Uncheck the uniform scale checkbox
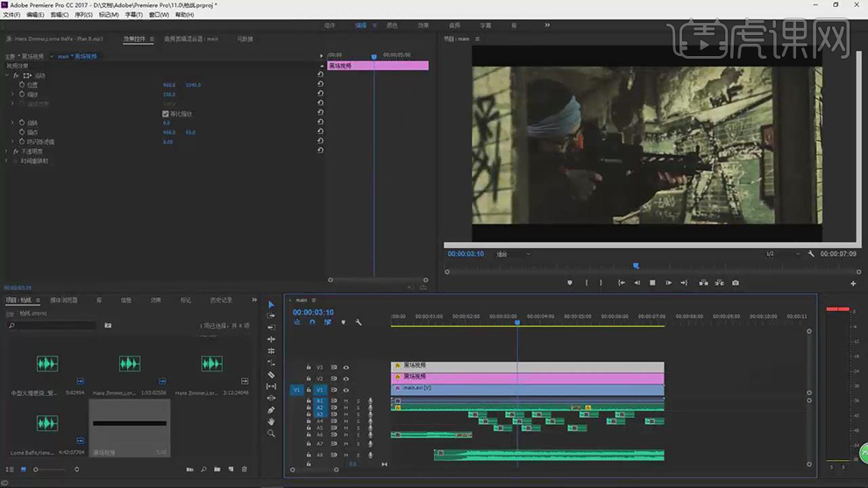The image size is (868, 488). (166, 114)
